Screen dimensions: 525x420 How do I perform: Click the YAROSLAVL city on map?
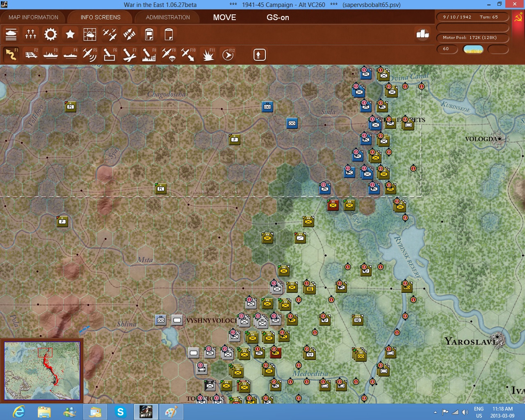[x=499, y=340]
